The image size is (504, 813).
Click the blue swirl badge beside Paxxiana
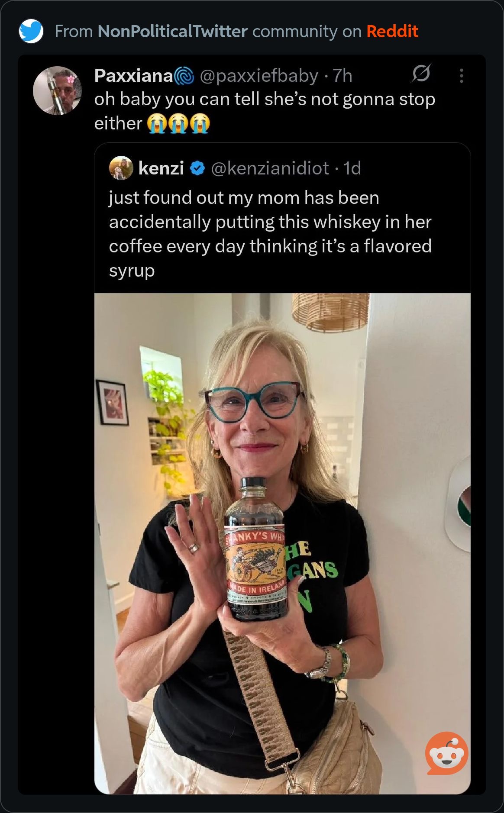coord(184,76)
